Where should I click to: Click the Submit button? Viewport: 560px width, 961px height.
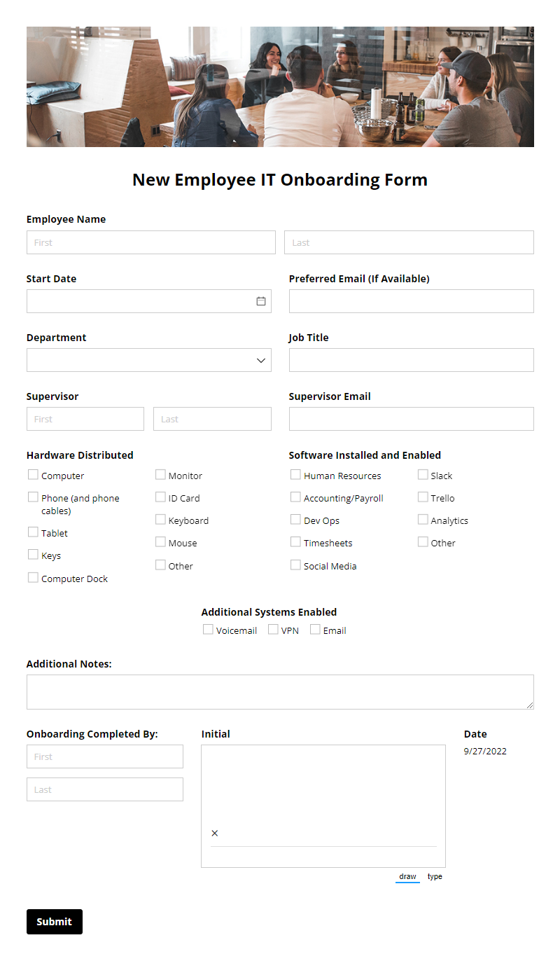point(54,921)
